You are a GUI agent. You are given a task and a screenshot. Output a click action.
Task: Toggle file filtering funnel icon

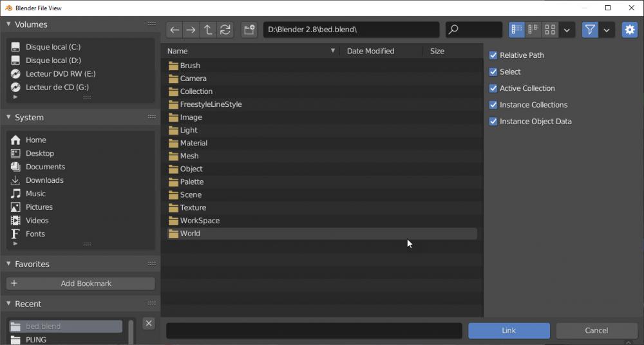click(590, 30)
